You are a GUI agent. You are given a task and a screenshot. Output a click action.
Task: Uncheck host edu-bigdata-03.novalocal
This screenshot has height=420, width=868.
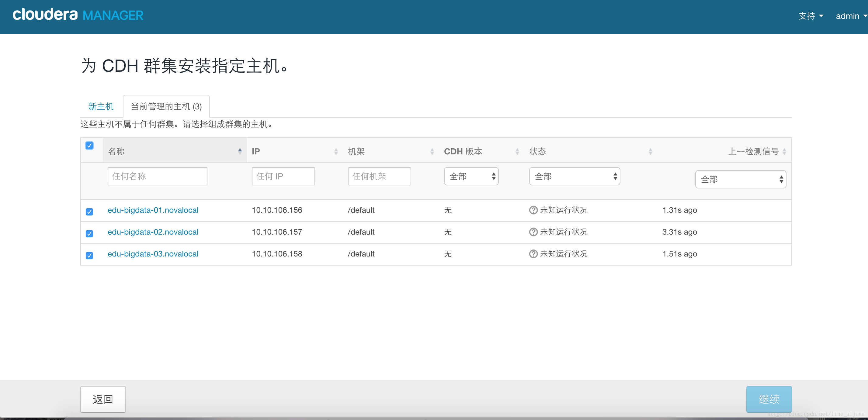89,255
